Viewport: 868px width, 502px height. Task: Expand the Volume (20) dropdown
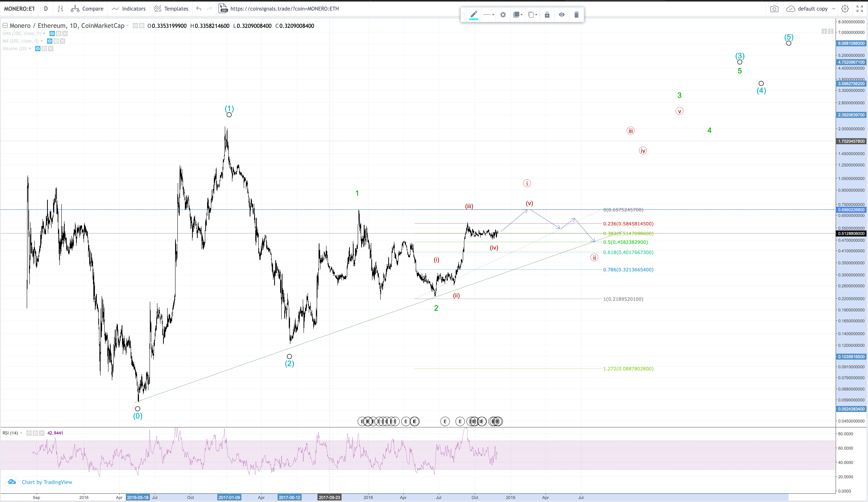30,49
